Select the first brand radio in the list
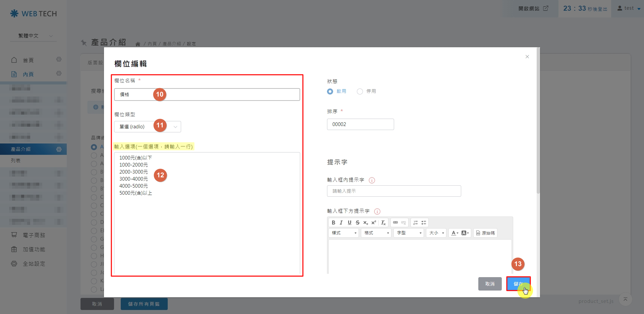Image resolution: width=644 pixels, height=314 pixels. click(x=94, y=147)
